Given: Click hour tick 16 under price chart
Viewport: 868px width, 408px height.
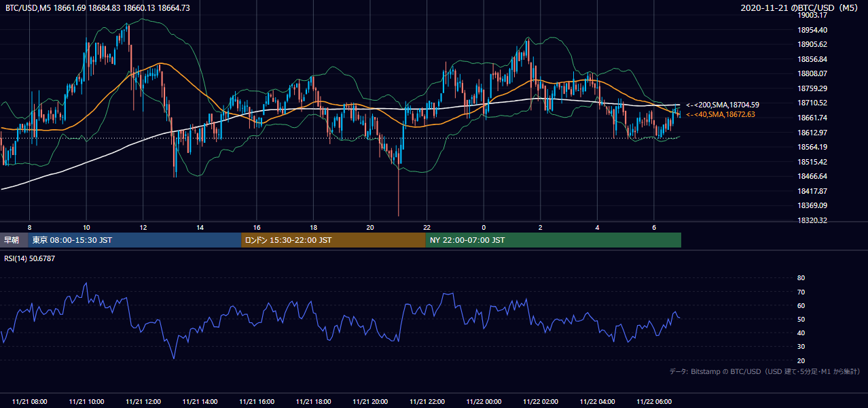Looking at the screenshot, I should (257, 227).
